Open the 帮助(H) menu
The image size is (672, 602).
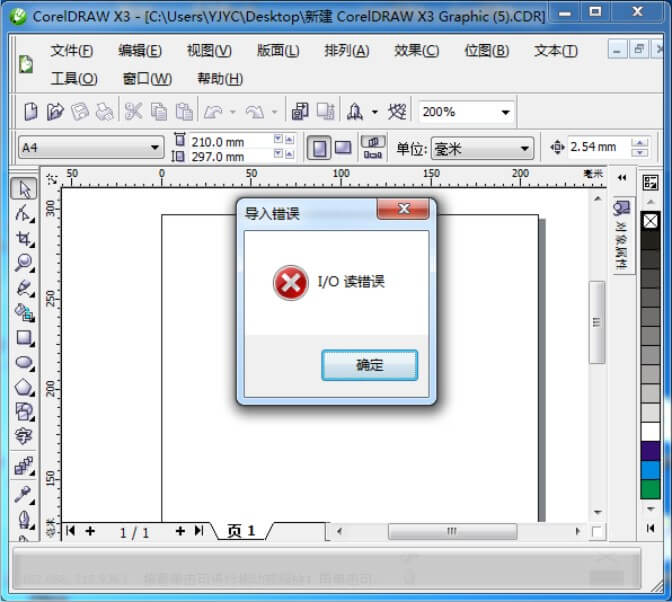click(x=220, y=79)
